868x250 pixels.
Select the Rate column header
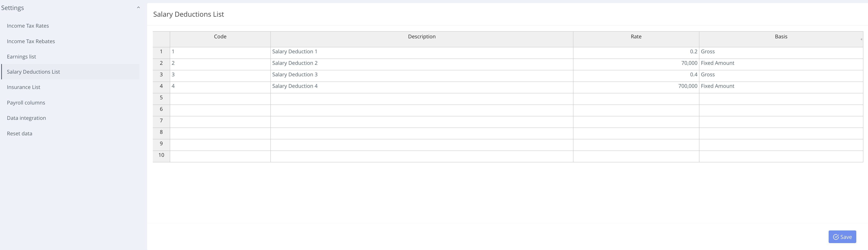click(x=636, y=37)
